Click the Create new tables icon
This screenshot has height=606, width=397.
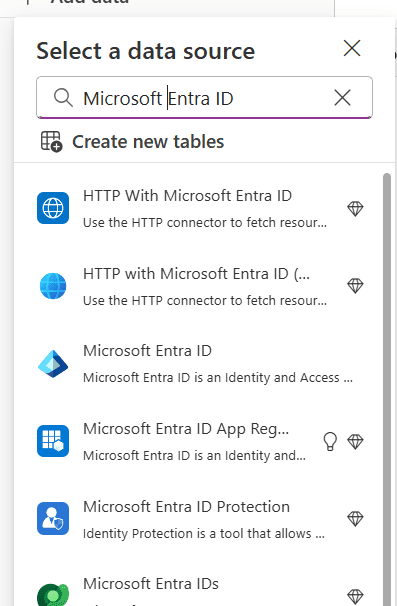tap(51, 141)
